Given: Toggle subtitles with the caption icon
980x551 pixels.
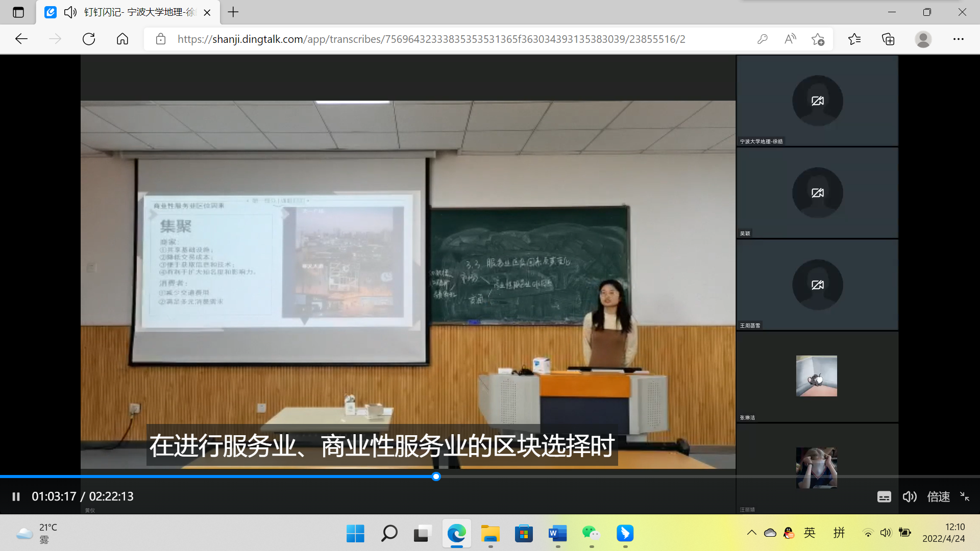Looking at the screenshot, I should (x=884, y=496).
